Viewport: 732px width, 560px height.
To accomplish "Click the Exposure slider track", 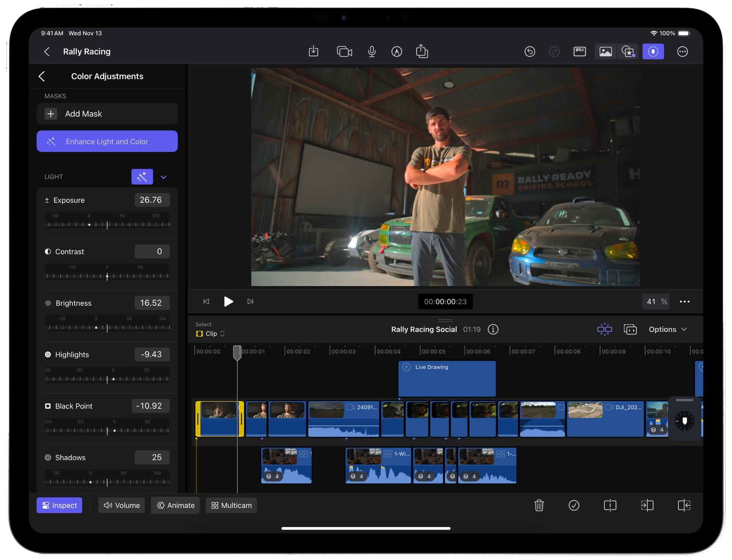I will click(x=107, y=225).
